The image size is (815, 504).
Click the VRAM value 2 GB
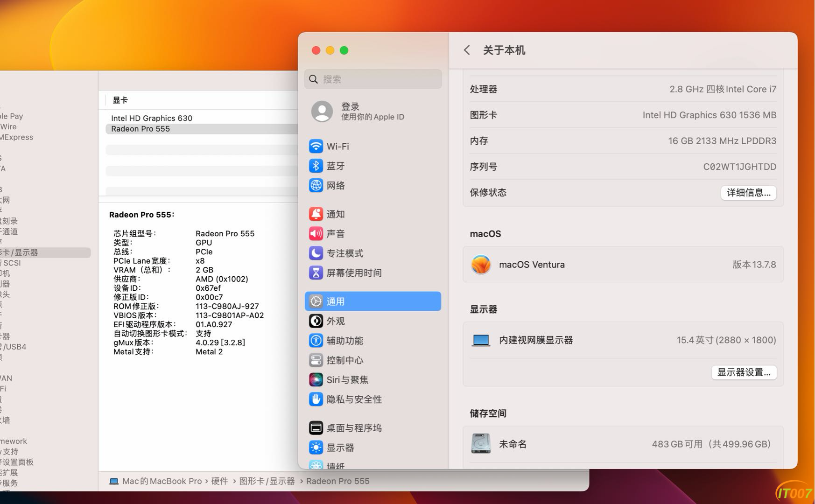(204, 270)
